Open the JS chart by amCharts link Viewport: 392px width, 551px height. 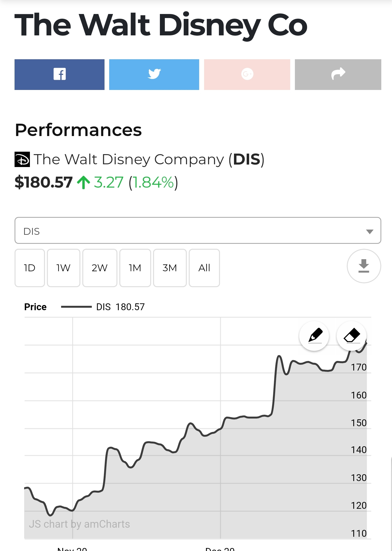80,524
